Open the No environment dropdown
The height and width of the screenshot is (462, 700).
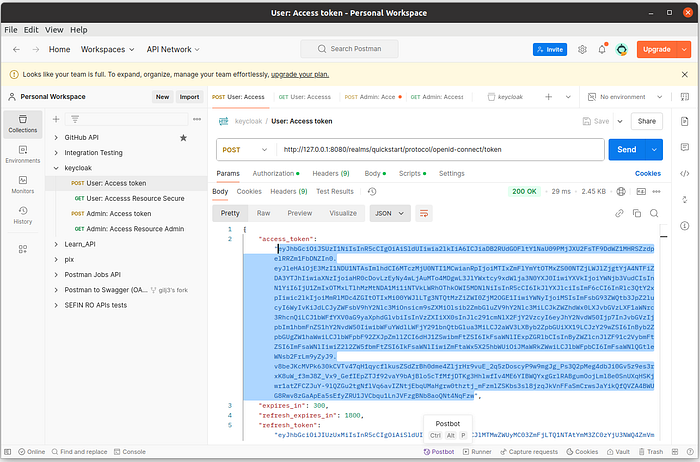tap(625, 97)
